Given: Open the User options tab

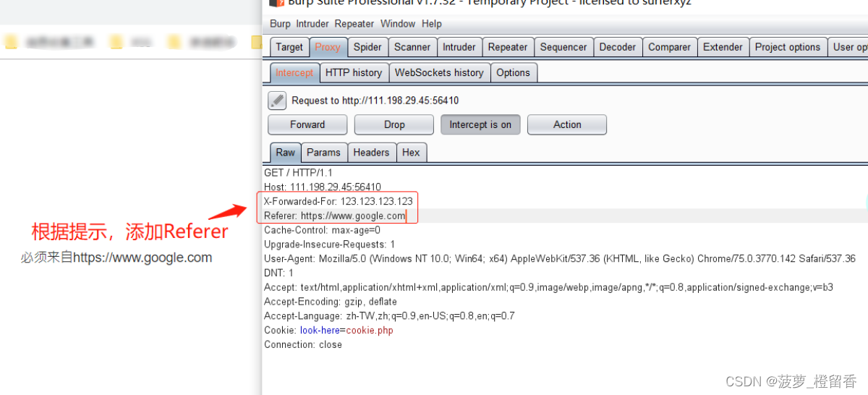Looking at the screenshot, I should [x=848, y=47].
